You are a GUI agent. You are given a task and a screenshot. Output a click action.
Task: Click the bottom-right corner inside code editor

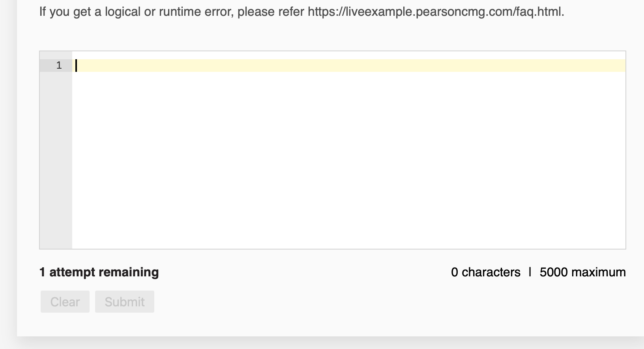620,243
